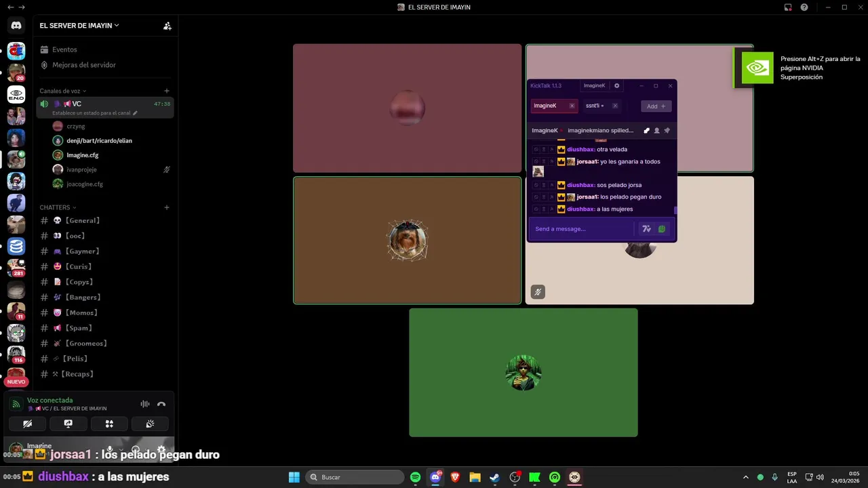The image size is (868, 488).
Task: Toggle noise suppression waveform icon
Action: click(x=145, y=404)
